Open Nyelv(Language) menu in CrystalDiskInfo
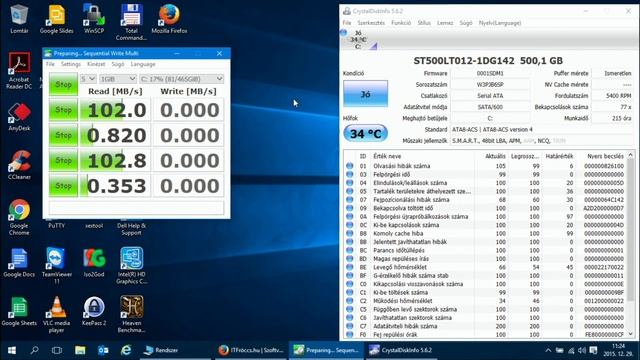The image size is (640, 360). coord(500,23)
